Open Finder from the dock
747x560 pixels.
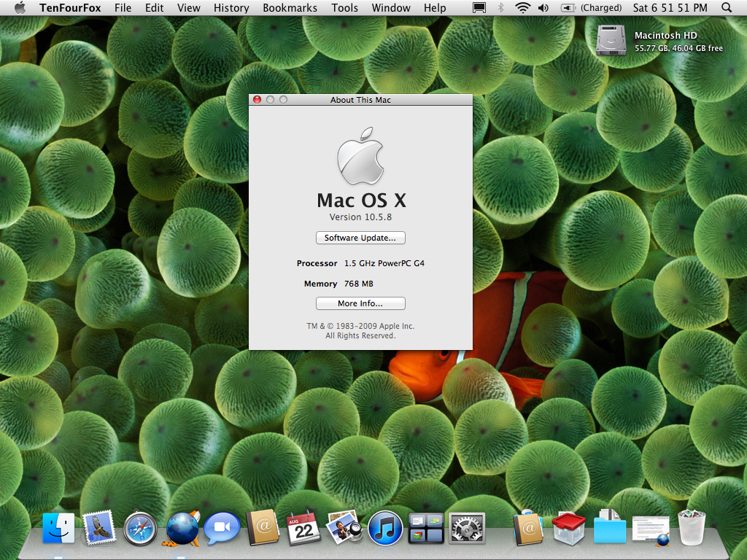click(58, 527)
